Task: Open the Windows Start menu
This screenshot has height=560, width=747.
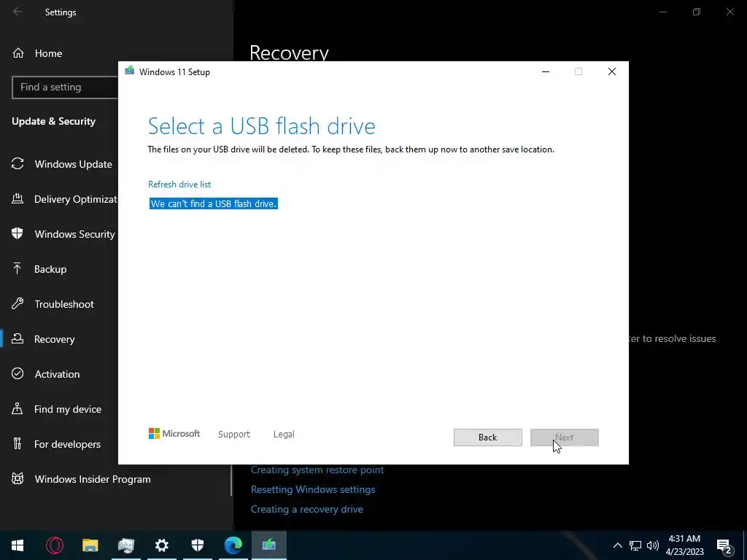Action: click(18, 545)
